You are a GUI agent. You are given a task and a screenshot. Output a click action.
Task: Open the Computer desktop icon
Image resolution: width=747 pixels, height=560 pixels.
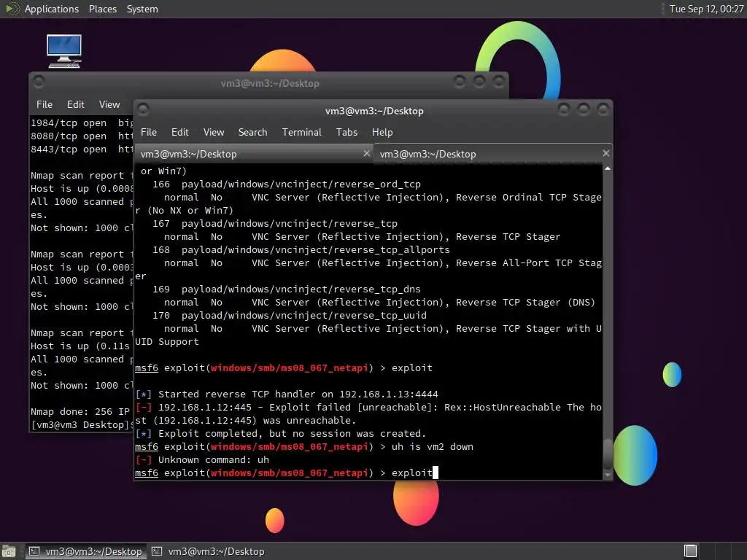[x=64, y=51]
